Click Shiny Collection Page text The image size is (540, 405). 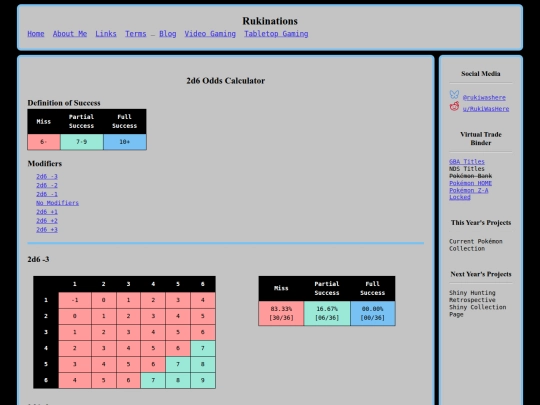coord(478,311)
